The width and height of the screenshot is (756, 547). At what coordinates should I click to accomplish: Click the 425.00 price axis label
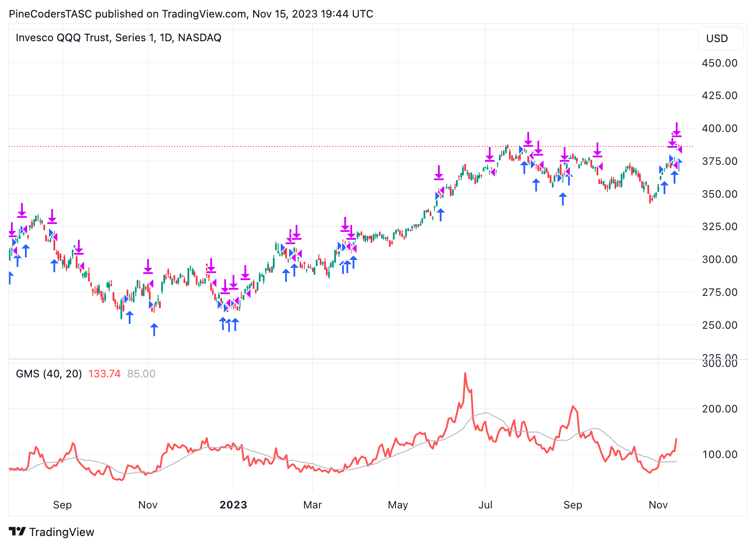[720, 96]
